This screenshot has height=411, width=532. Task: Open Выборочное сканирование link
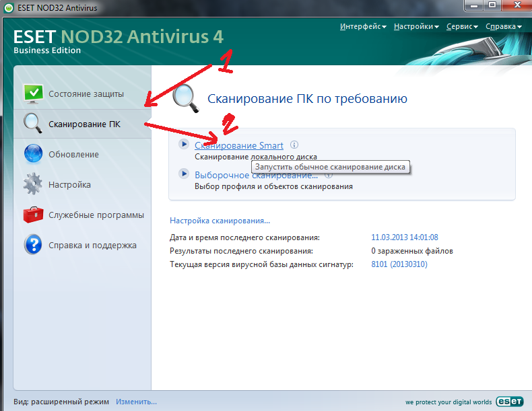256,175
